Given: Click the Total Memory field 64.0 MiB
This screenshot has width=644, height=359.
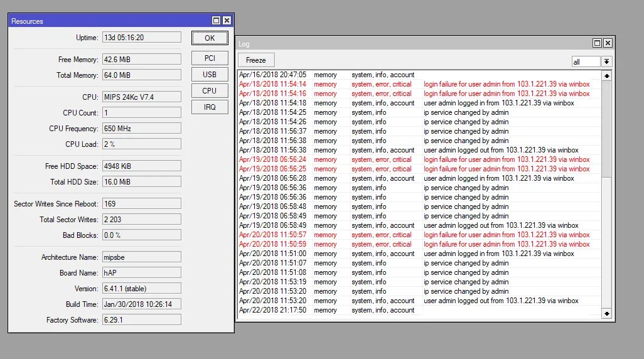Looking at the screenshot, I should click(x=142, y=75).
